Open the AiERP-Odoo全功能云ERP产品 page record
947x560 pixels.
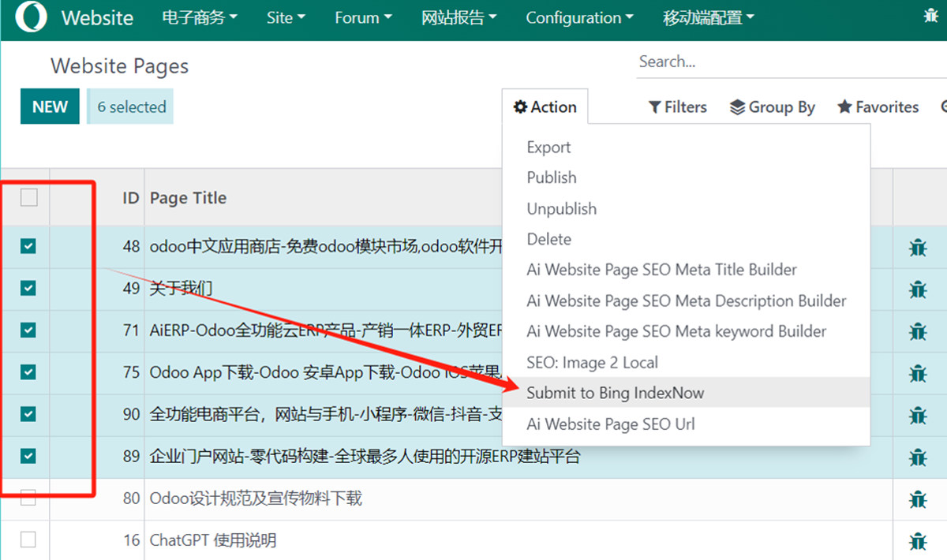[326, 330]
